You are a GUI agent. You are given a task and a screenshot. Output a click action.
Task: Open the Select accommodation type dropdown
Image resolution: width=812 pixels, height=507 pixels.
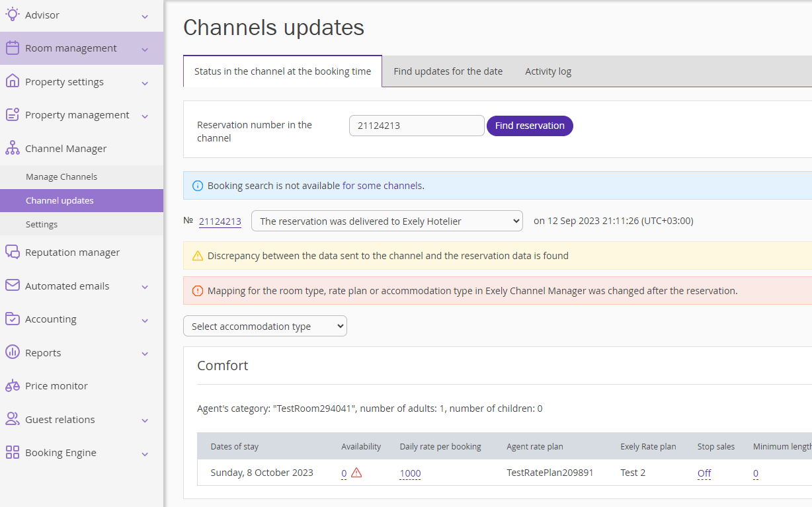tap(264, 326)
